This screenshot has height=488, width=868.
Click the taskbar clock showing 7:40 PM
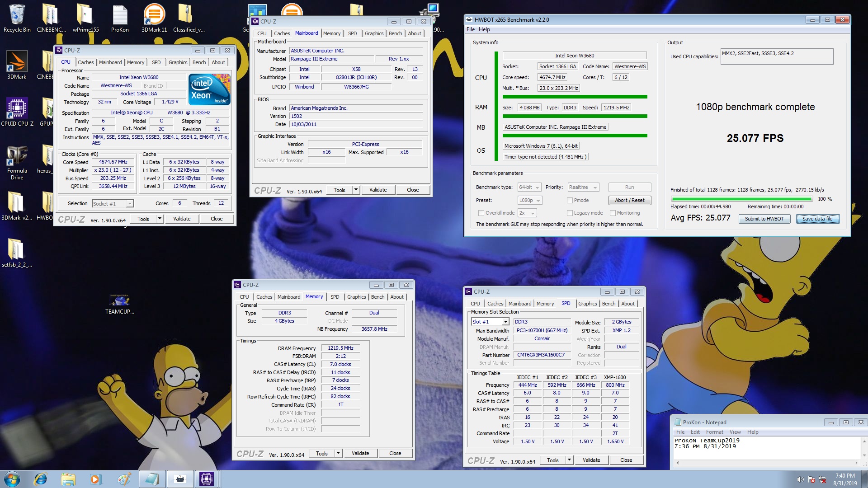pyautogui.click(x=845, y=479)
